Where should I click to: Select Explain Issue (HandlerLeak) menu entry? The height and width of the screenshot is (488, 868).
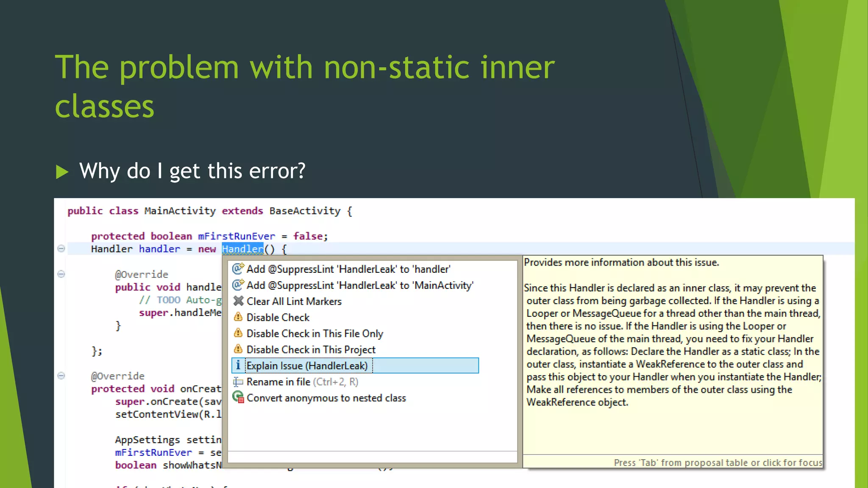(x=307, y=366)
